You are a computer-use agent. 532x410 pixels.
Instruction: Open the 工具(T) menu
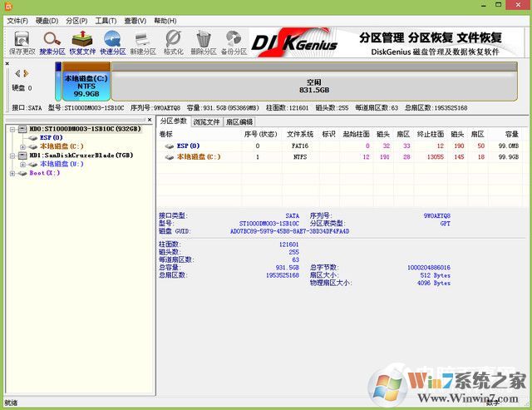(105, 20)
